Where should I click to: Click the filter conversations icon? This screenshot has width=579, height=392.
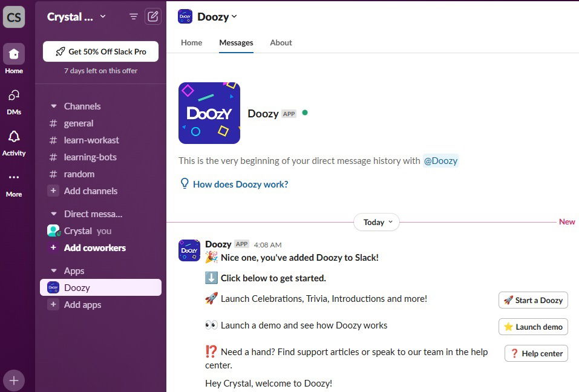point(134,16)
